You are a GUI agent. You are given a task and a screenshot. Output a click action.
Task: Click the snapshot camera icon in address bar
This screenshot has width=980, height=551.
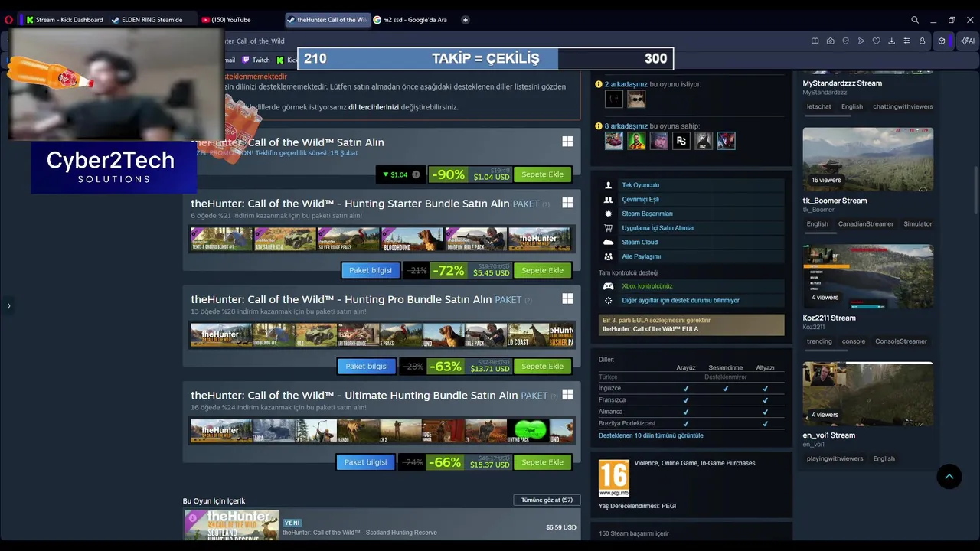tap(831, 41)
